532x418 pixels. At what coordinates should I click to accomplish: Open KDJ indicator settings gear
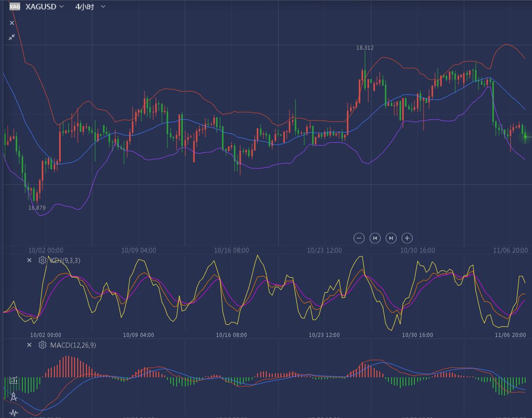pyautogui.click(x=43, y=260)
